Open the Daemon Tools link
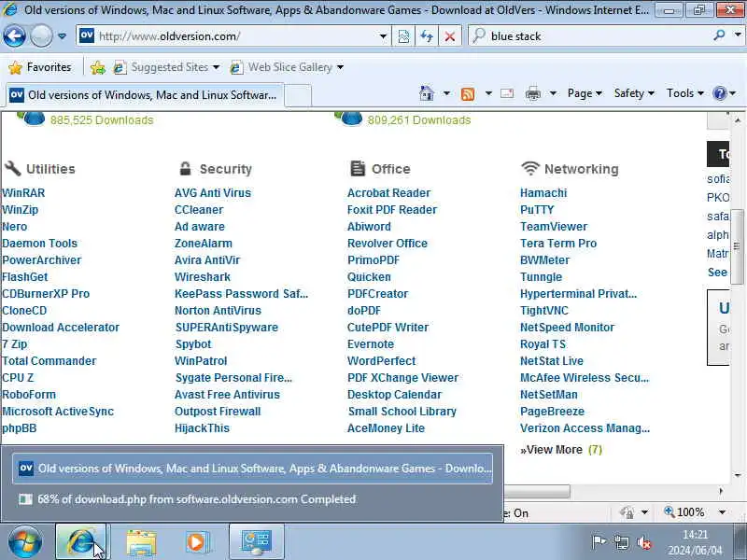This screenshot has height=560, width=747. 39,244
